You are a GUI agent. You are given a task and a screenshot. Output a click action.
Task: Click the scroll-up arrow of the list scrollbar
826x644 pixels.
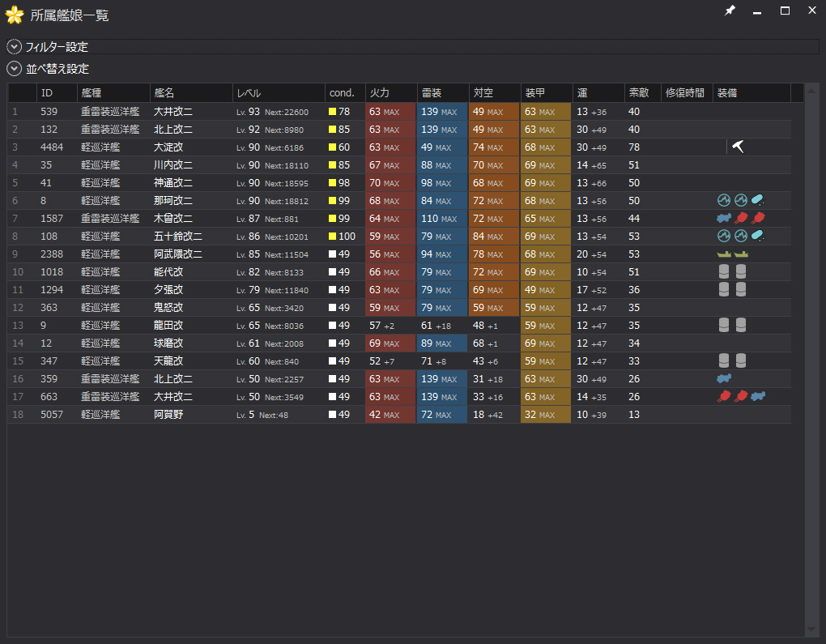(x=811, y=92)
